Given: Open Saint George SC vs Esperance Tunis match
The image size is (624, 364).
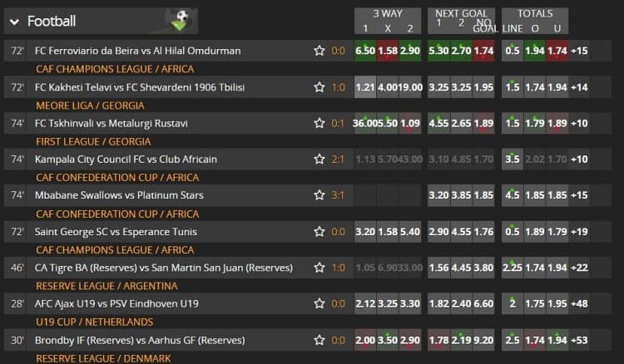Looking at the screenshot, I should (116, 232).
